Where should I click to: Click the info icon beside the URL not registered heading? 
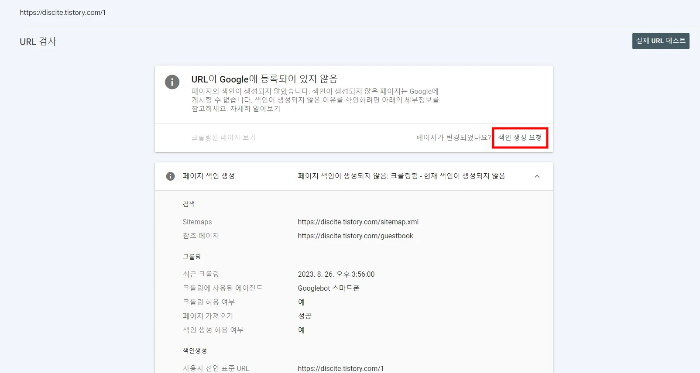point(172,82)
